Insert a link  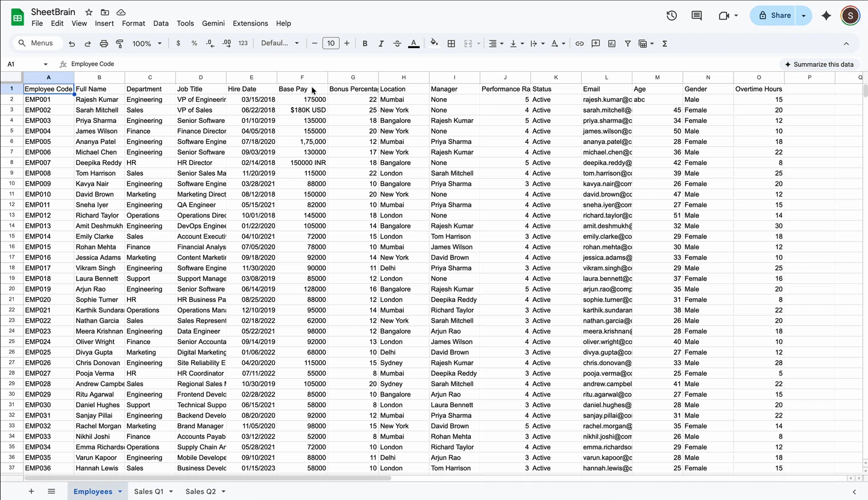pyautogui.click(x=579, y=43)
